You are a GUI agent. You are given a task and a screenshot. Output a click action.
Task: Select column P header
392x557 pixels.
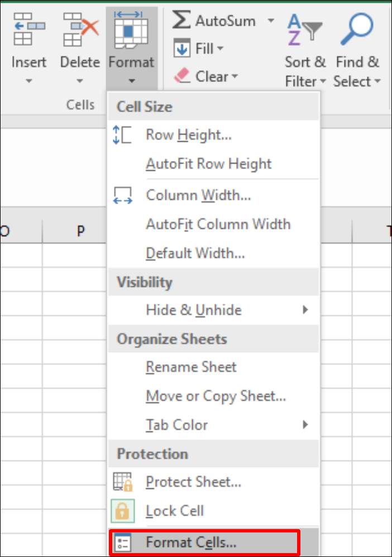click(x=80, y=232)
